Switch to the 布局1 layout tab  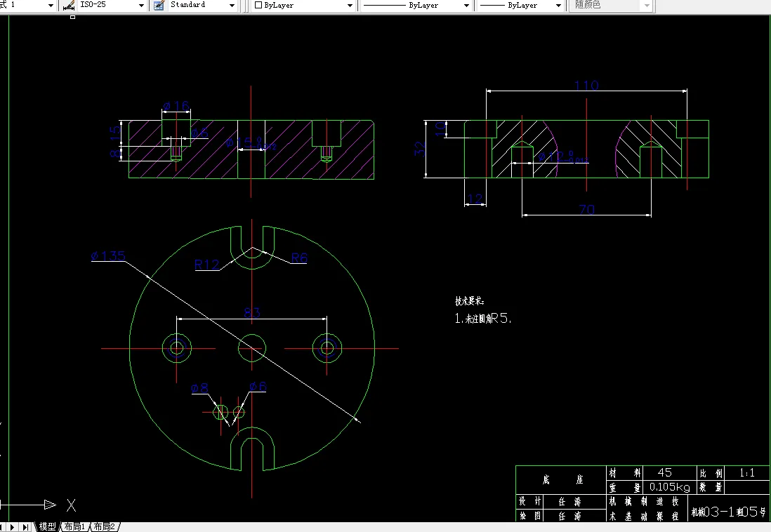tap(74, 526)
